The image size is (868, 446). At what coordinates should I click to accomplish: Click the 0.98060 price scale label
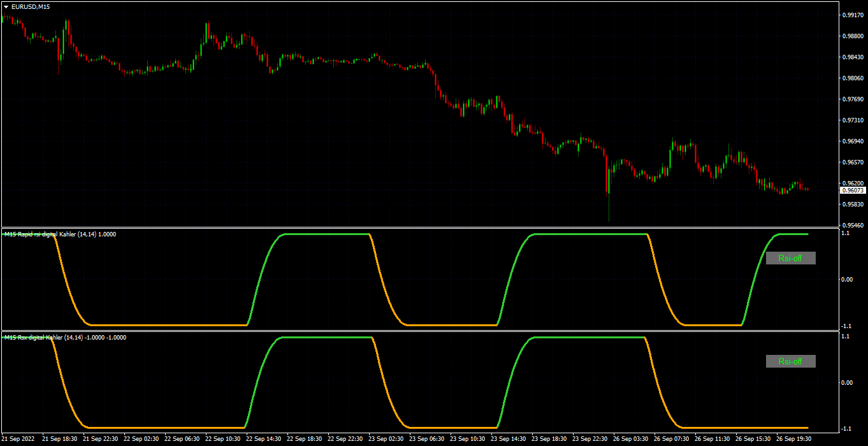click(853, 78)
